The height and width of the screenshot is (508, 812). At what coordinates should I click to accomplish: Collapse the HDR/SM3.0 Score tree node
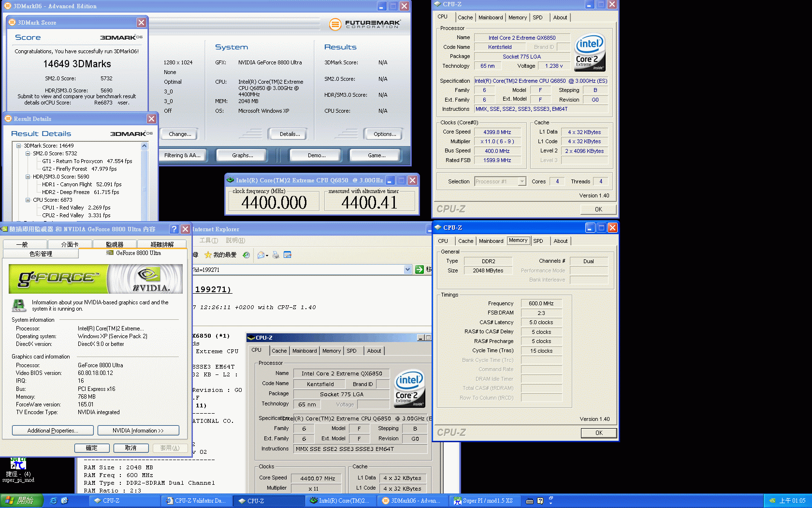[x=28, y=177]
